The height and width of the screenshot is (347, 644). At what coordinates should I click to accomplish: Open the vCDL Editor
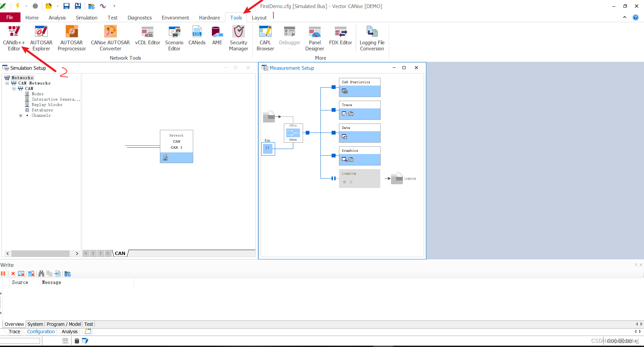coord(147,36)
